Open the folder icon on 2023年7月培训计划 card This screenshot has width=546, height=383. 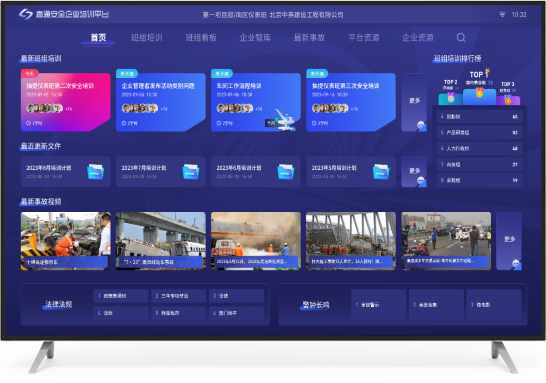(190, 171)
